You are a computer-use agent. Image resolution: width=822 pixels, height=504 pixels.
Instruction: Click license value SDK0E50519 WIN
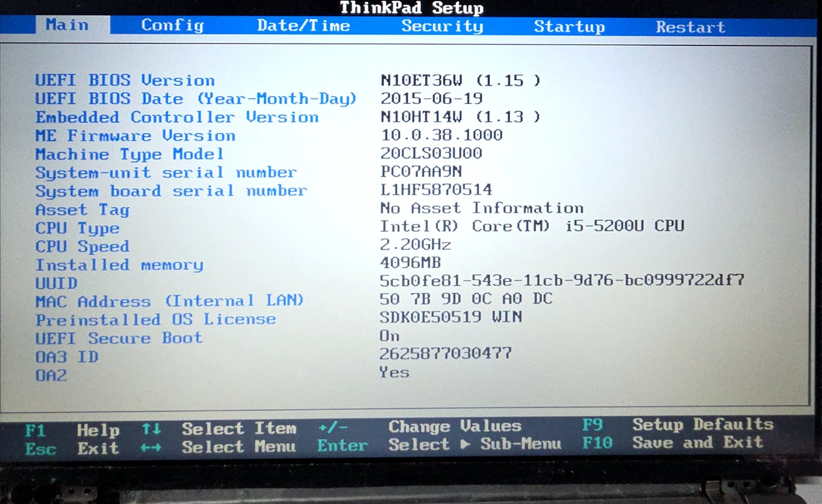(451, 317)
